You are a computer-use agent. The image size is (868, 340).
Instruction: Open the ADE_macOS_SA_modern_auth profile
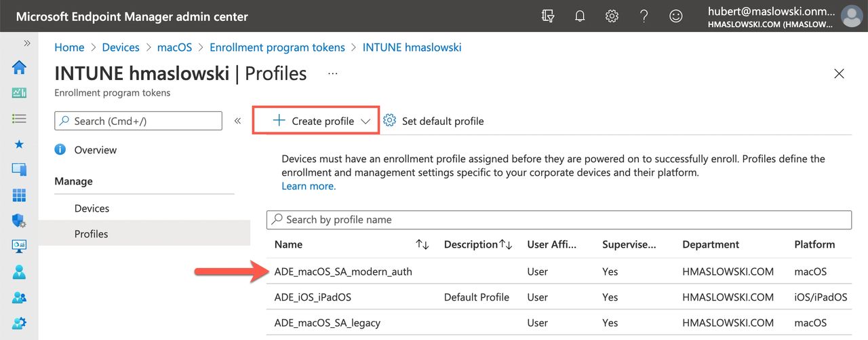tap(343, 271)
